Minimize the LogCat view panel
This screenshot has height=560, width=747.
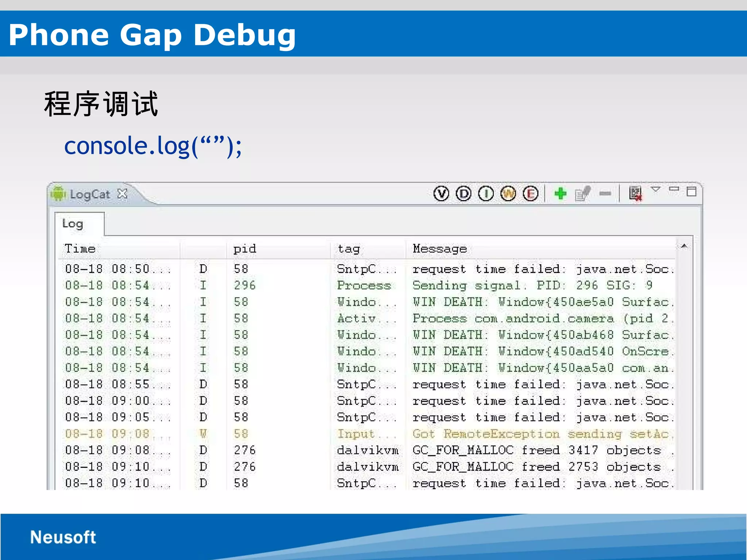pyautogui.click(x=674, y=189)
